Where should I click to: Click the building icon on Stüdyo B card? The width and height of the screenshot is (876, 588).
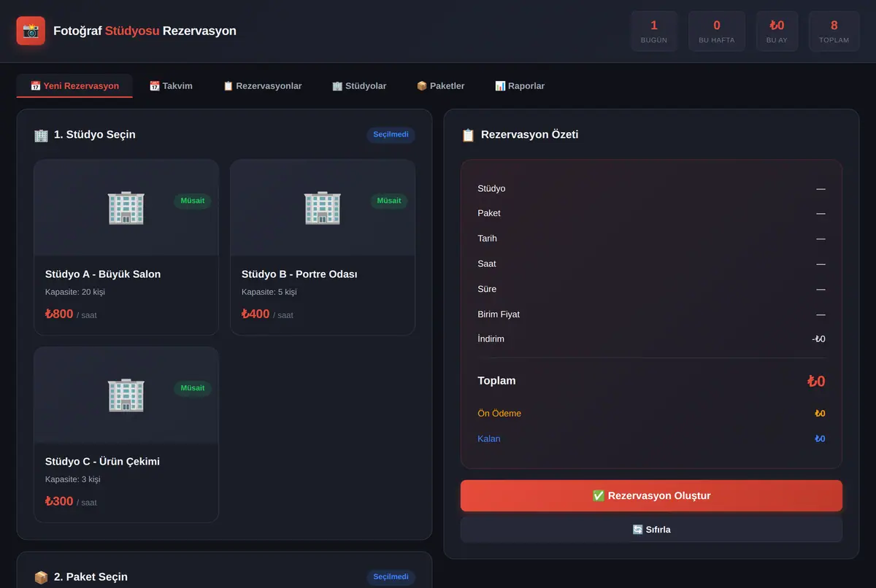323,208
